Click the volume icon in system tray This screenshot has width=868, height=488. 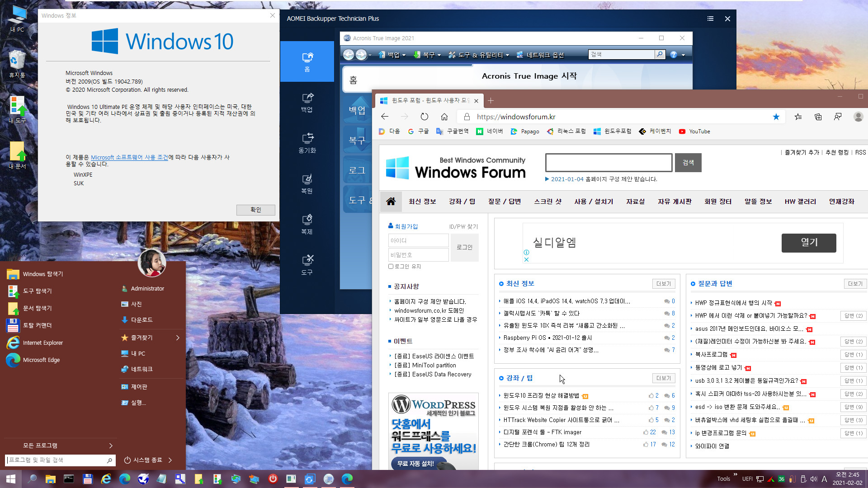(814, 479)
